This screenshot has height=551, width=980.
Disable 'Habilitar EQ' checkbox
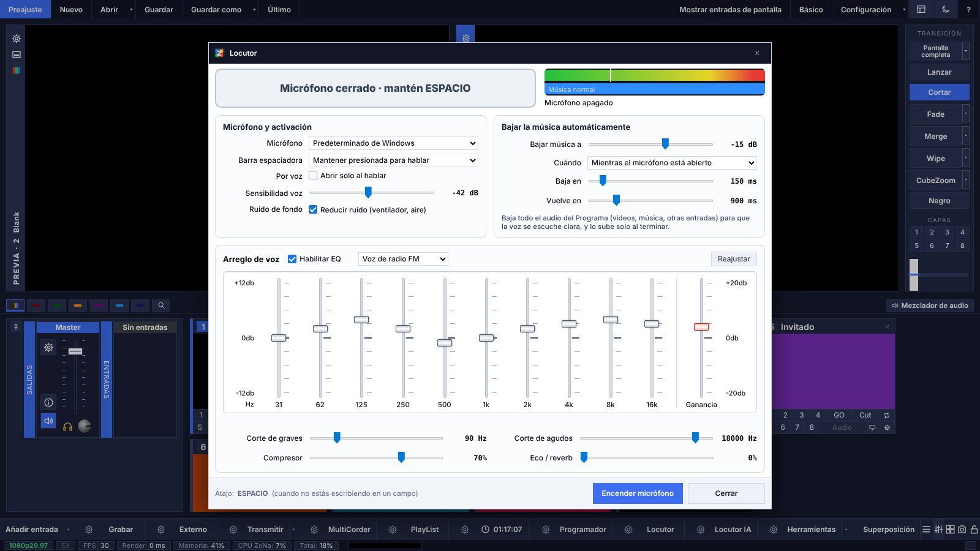tap(292, 259)
